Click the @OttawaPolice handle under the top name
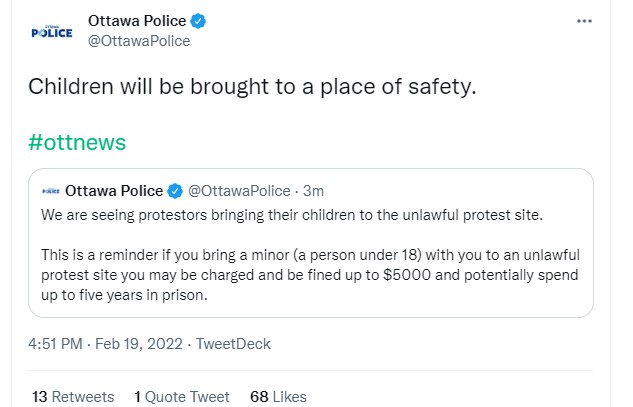Screen dimensions: 633x407 tap(139, 41)
